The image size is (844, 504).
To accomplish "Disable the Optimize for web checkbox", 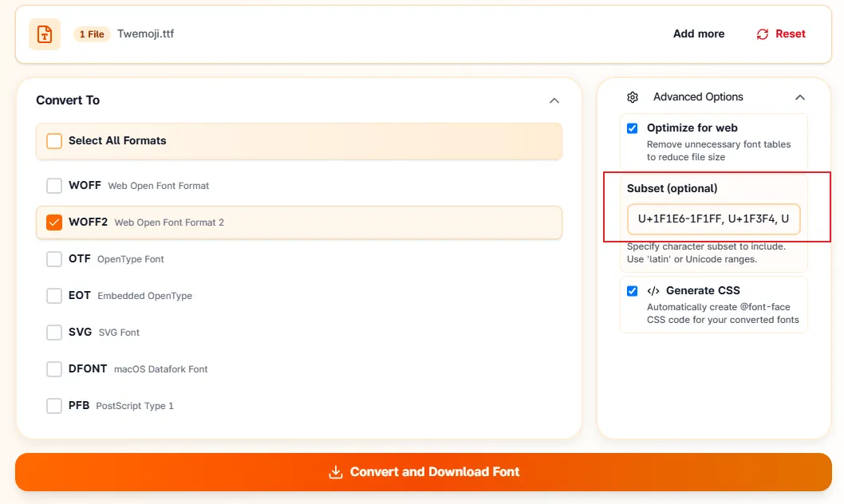I will click(632, 128).
